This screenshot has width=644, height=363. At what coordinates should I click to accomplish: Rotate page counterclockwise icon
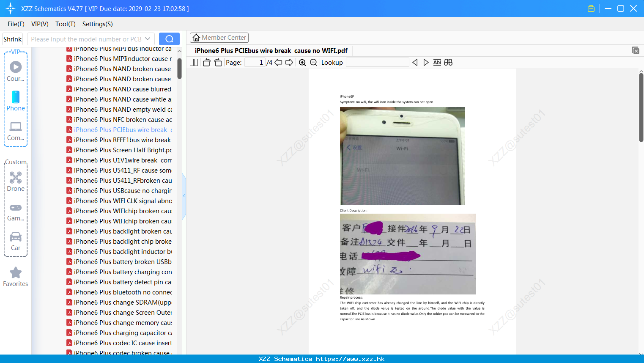point(206,63)
